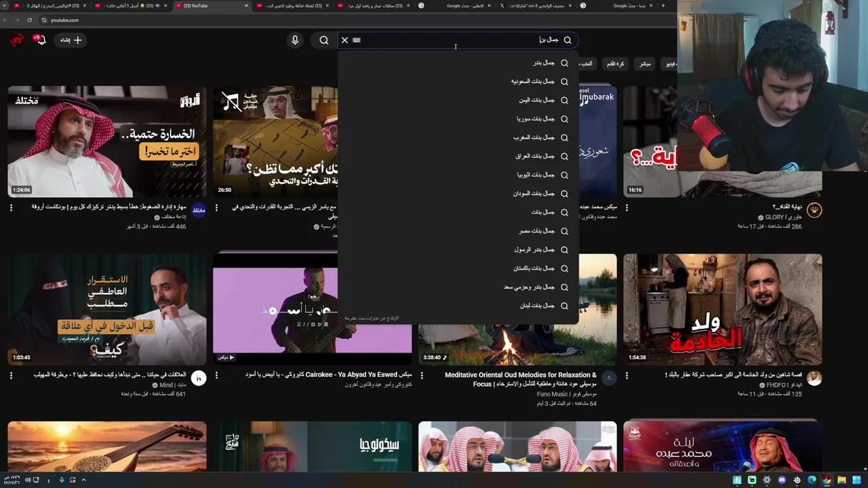The height and width of the screenshot is (488, 868).
Task: Open the 'نهاية القناة' video thumbnail 16:16
Action: point(722,141)
